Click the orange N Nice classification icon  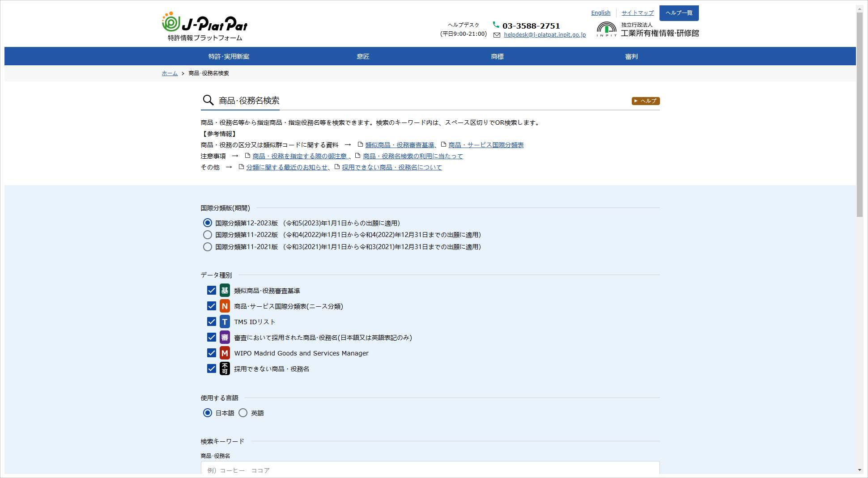(225, 306)
